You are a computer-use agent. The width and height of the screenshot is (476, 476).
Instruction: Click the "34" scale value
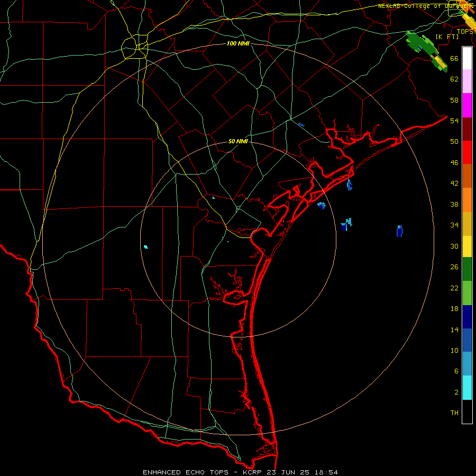pos(454,225)
